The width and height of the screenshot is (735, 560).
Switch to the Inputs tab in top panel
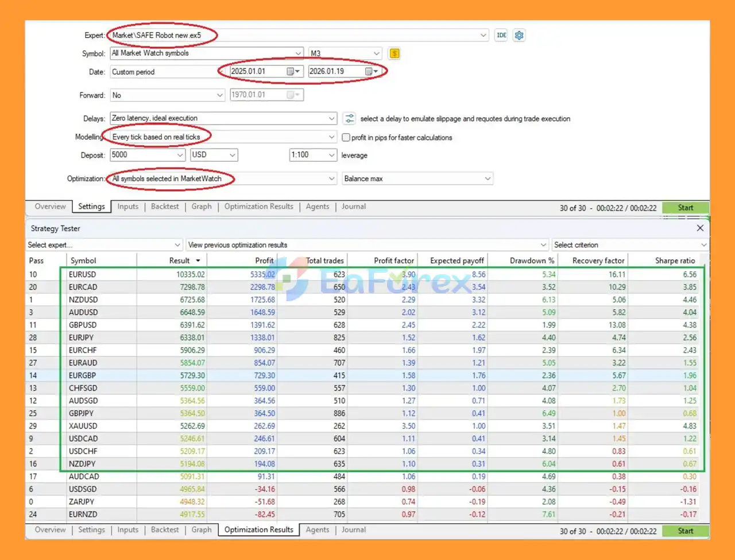(x=127, y=207)
